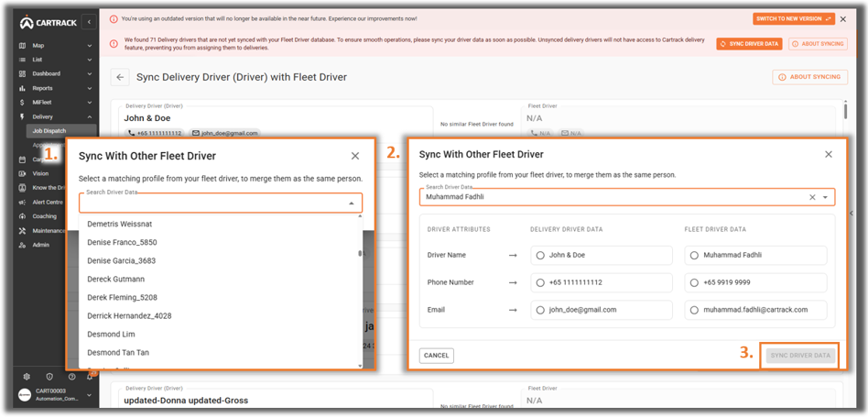Collapse the Search Driver Data dropdown arrow
868x418 pixels.
[x=351, y=203]
